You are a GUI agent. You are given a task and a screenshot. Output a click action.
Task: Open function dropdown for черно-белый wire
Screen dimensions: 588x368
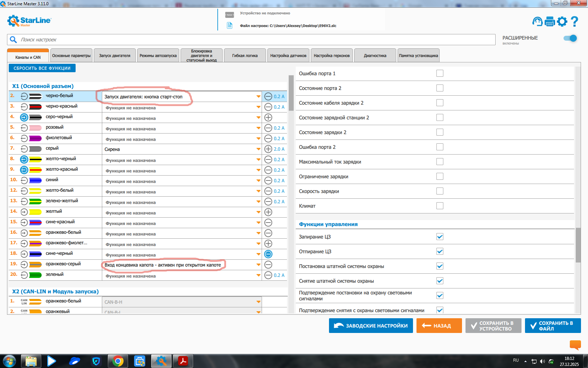click(x=258, y=97)
